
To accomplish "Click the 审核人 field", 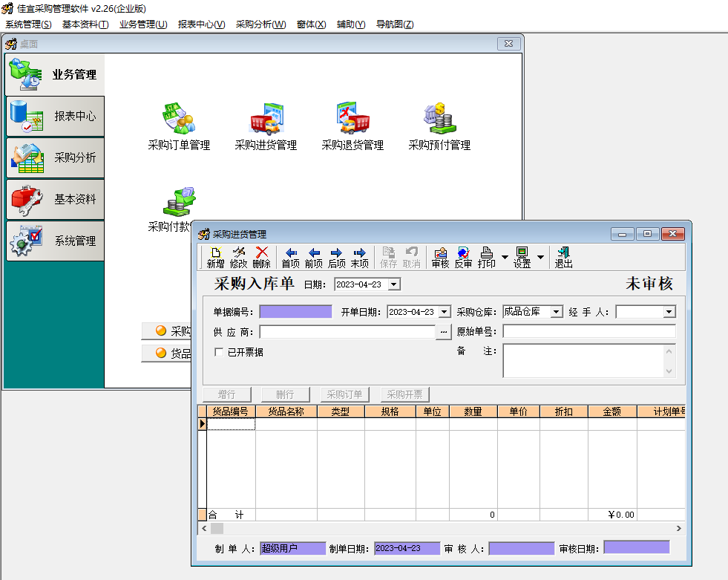I will (522, 548).
